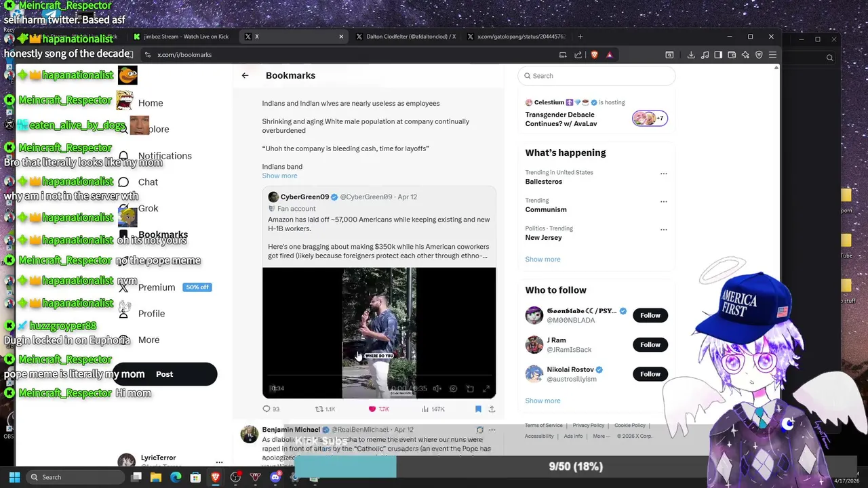Show more under What's happening
The width and height of the screenshot is (868, 488).
point(542,259)
